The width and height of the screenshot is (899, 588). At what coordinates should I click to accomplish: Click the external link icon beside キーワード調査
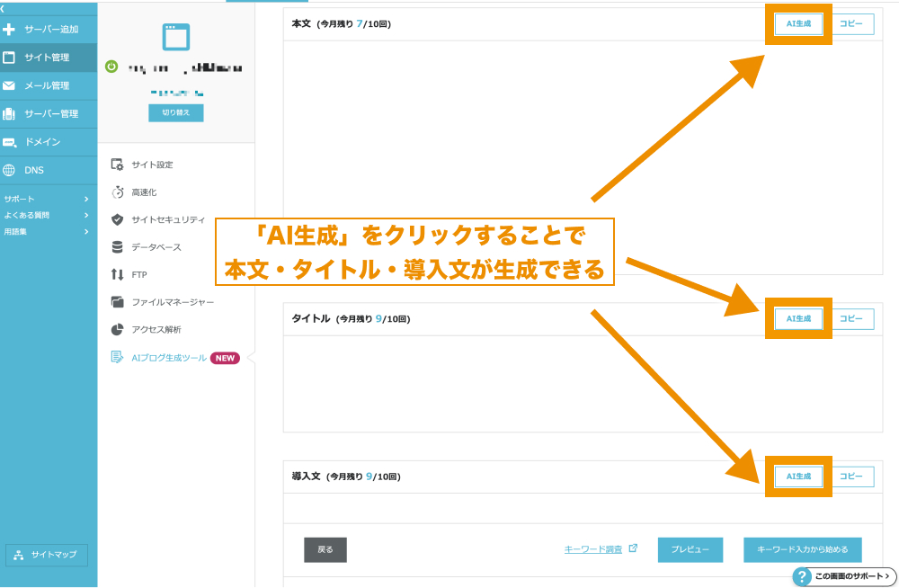[x=633, y=548]
